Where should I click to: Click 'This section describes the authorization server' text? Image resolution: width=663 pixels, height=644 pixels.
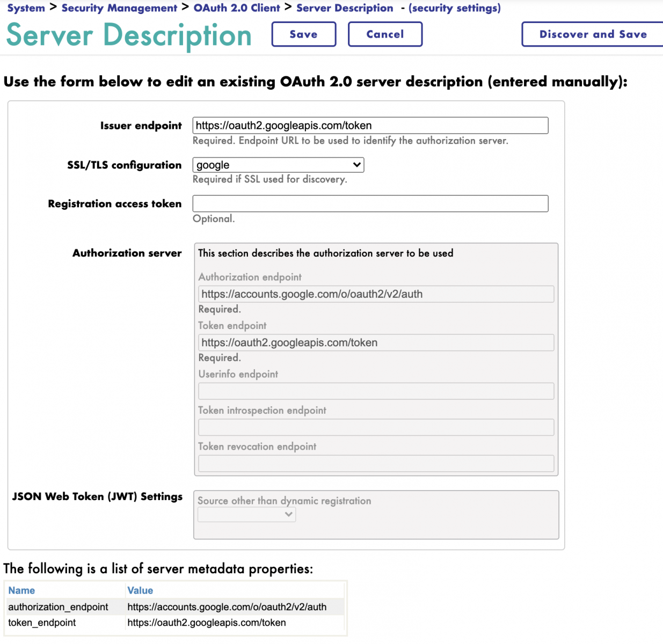coord(326,253)
